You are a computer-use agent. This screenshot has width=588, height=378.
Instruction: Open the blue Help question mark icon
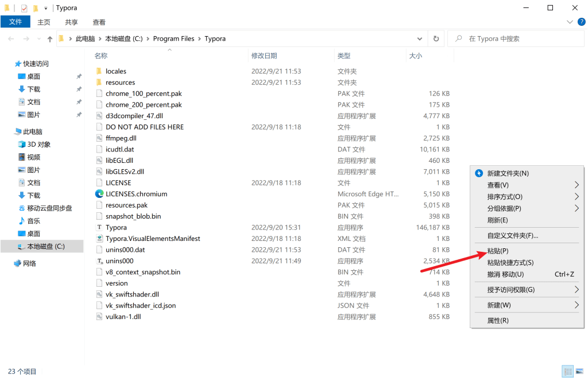pyautogui.click(x=581, y=22)
